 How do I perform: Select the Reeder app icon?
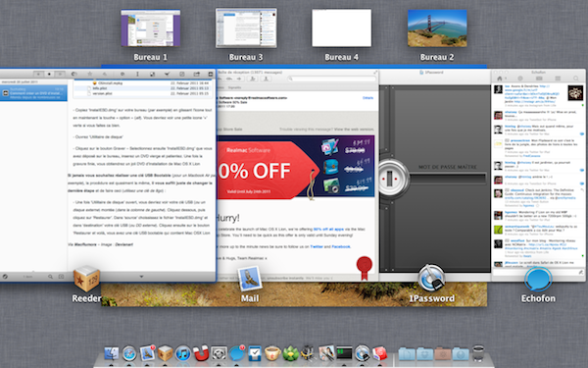click(86, 279)
